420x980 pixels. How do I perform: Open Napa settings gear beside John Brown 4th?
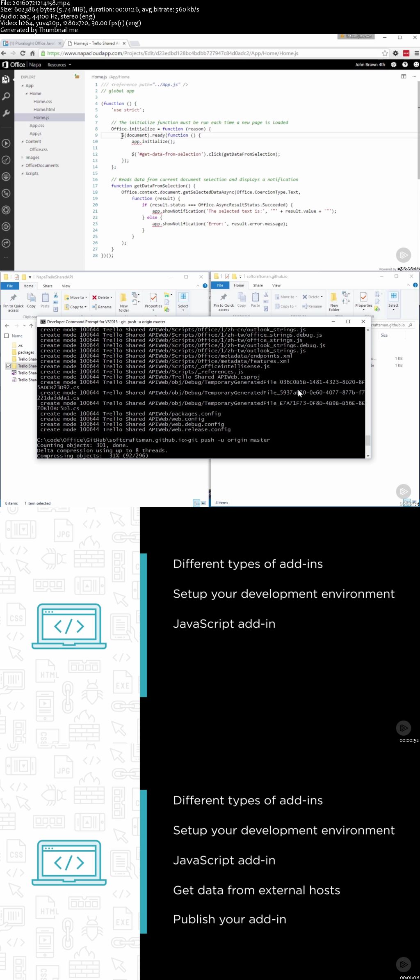click(x=394, y=64)
